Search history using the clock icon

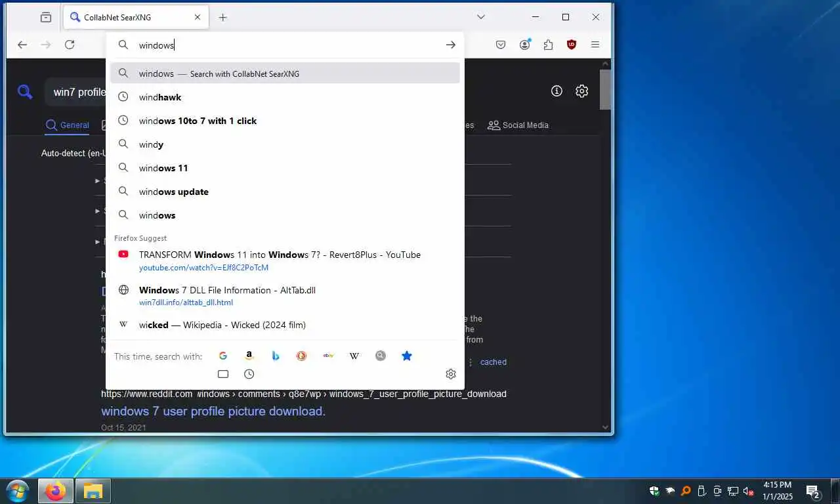pyautogui.click(x=249, y=374)
